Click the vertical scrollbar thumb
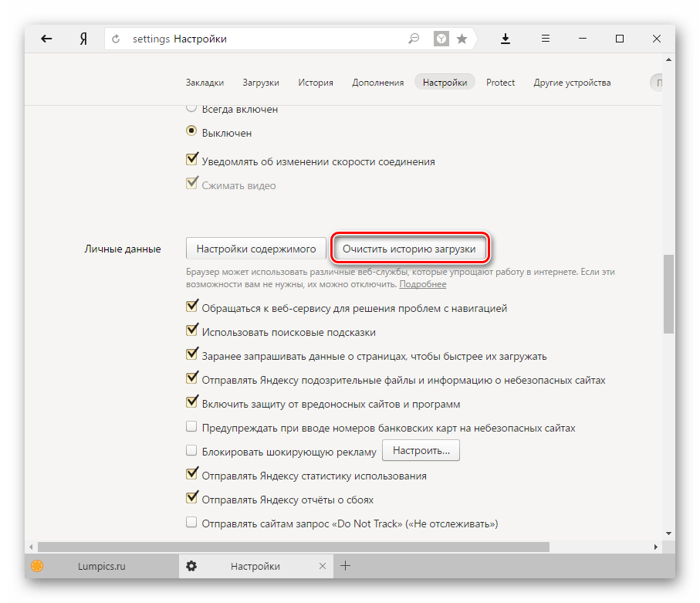The height and width of the screenshot is (603, 700). click(x=668, y=294)
